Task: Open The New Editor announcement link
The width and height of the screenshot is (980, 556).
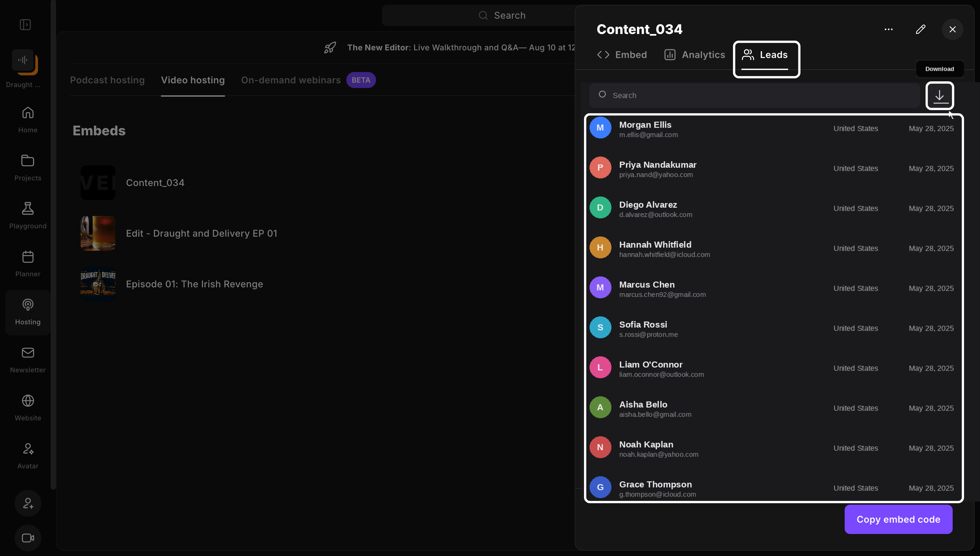Action: click(461, 48)
